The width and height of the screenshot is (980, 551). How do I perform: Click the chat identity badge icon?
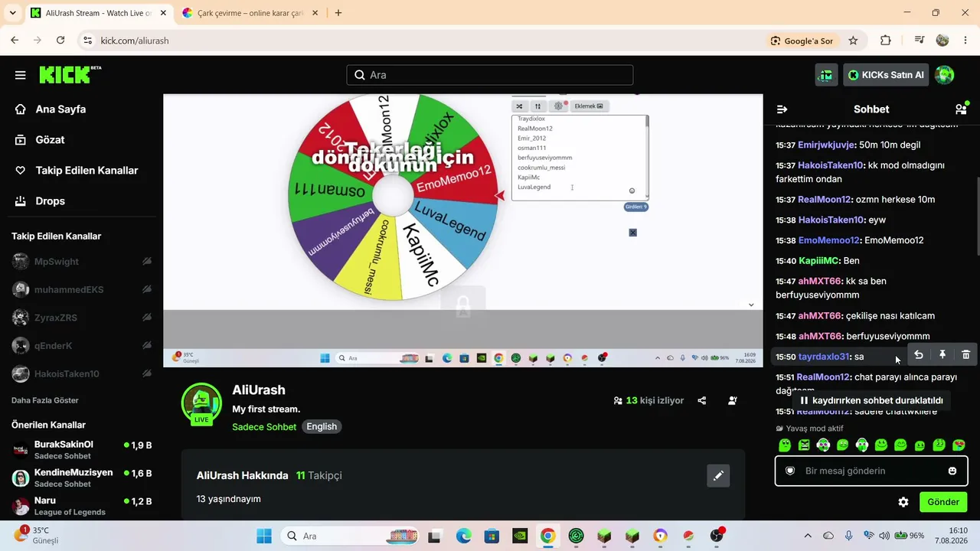(790, 471)
